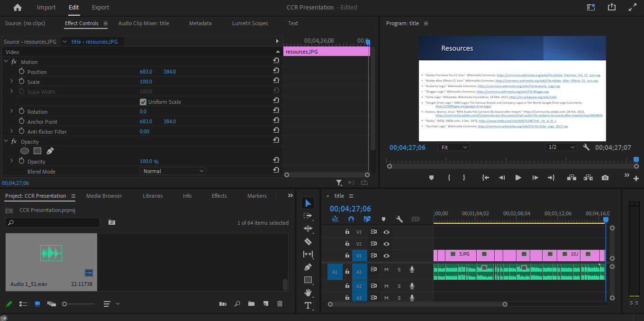This screenshot has width=644, height=321.
Task: Click the free draw bezier mask pen
Action: (x=50, y=151)
